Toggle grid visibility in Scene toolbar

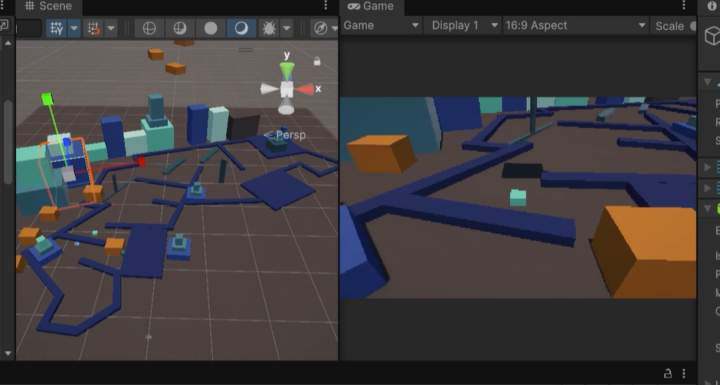coord(56,28)
